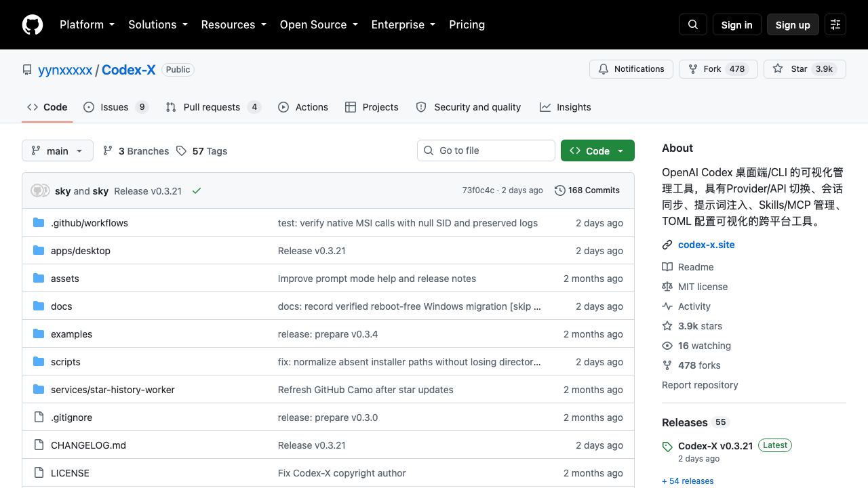Click the link icon beside codex-x.site
Screen dimensions: 868x488
(667, 245)
